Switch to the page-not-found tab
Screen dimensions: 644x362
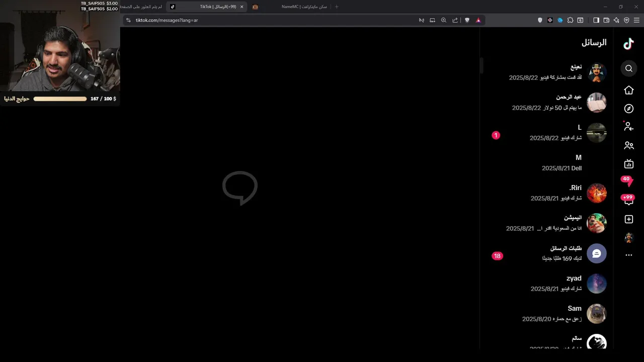142,7
